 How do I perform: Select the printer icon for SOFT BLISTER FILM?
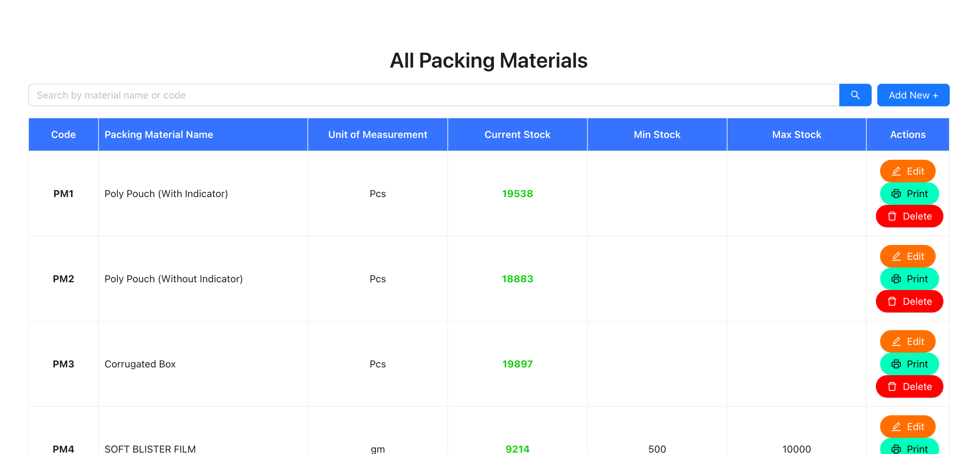pos(897,449)
